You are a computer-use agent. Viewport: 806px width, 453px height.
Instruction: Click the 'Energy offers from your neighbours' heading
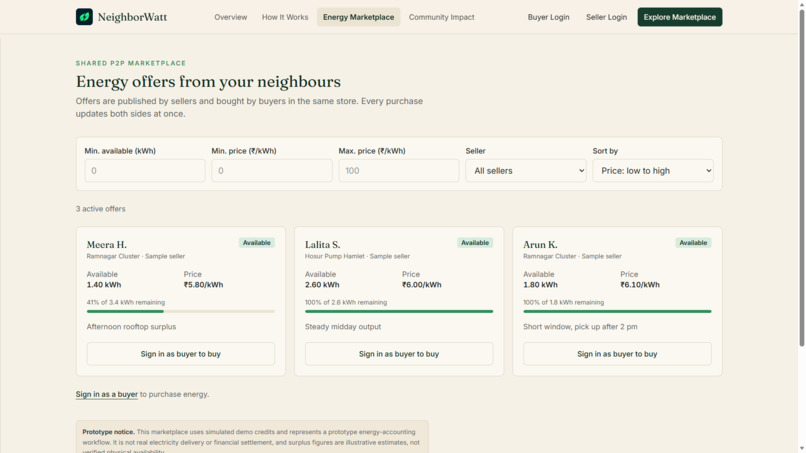[208, 82]
